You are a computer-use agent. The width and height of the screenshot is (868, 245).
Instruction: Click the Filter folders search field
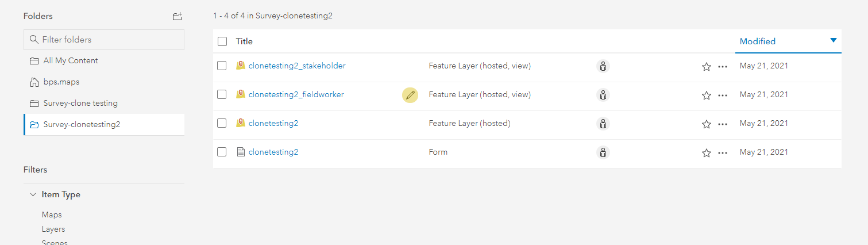point(103,40)
